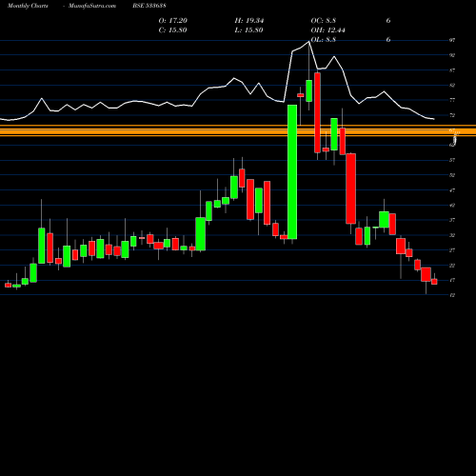Click the 87 price axis label
This screenshot has width=476, height=476.
(452, 70)
